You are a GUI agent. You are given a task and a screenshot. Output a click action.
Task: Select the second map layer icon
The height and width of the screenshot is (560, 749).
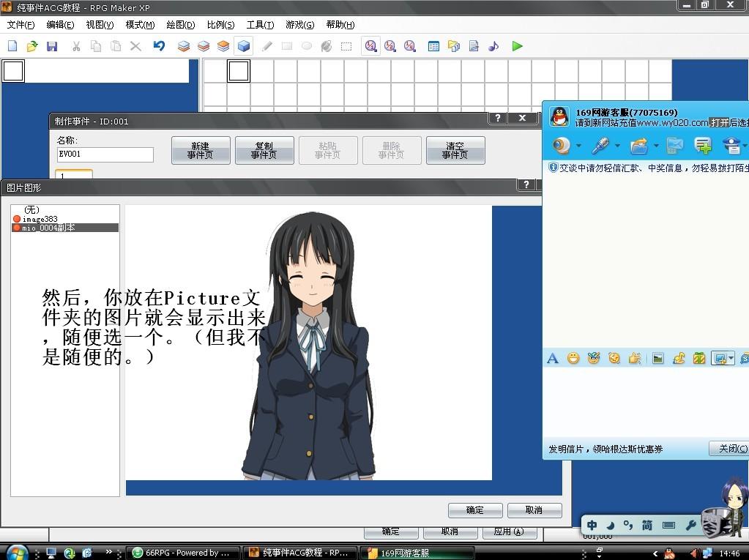point(204,46)
